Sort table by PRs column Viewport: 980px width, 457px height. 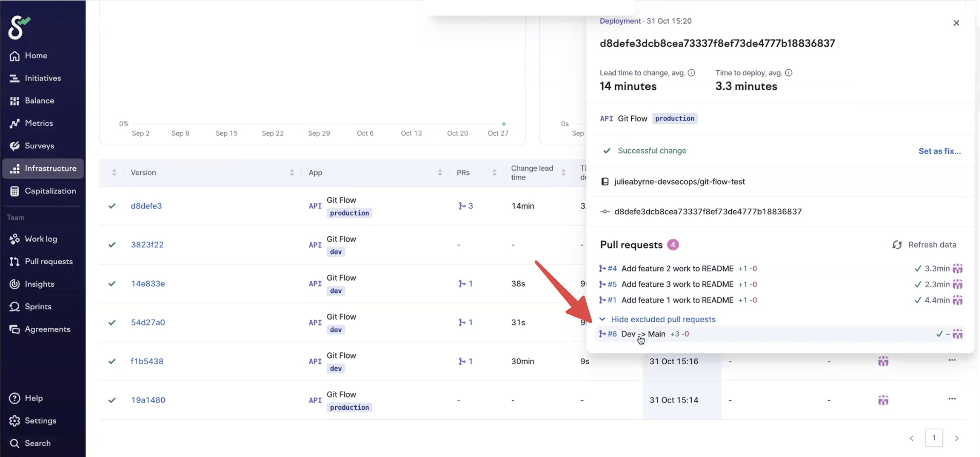coord(494,173)
